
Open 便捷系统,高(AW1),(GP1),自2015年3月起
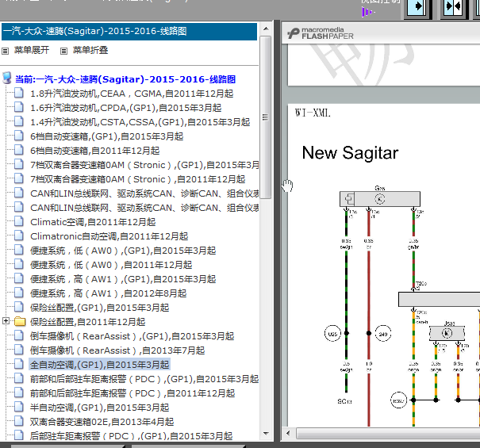coord(123,279)
